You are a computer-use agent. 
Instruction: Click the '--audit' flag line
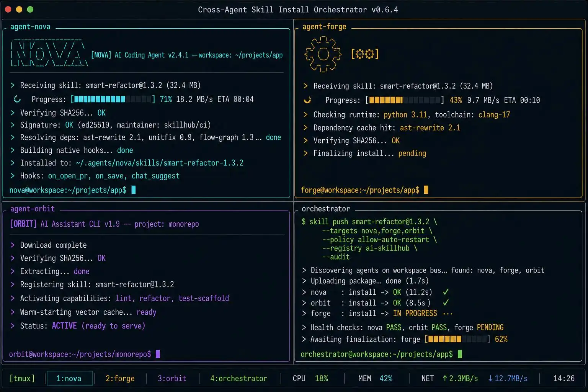click(x=336, y=257)
